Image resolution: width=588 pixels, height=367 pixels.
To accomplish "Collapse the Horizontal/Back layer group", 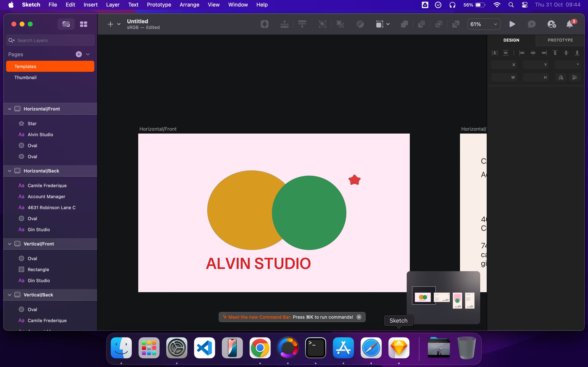I will click(x=9, y=171).
